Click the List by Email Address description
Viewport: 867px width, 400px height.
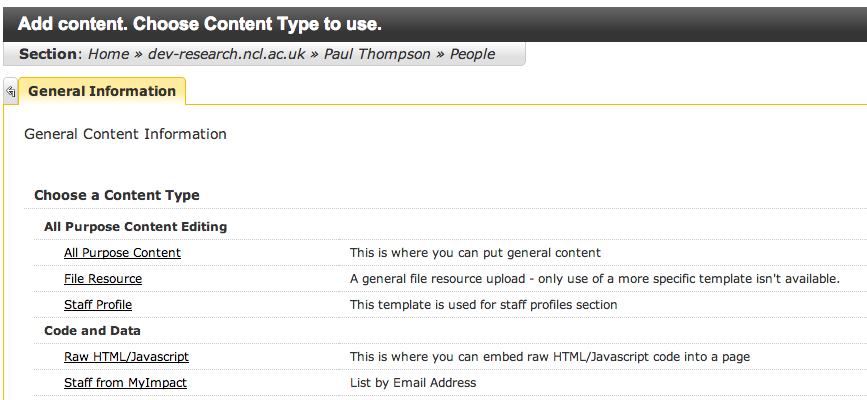413,383
